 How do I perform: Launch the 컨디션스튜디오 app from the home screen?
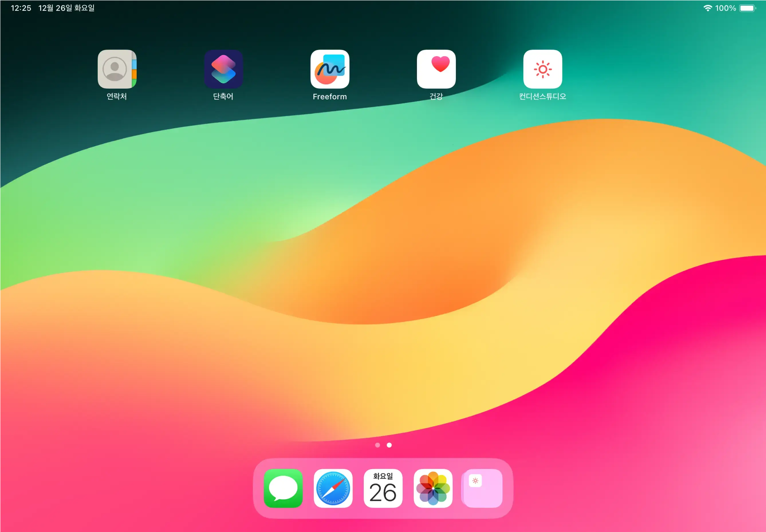coord(543,69)
